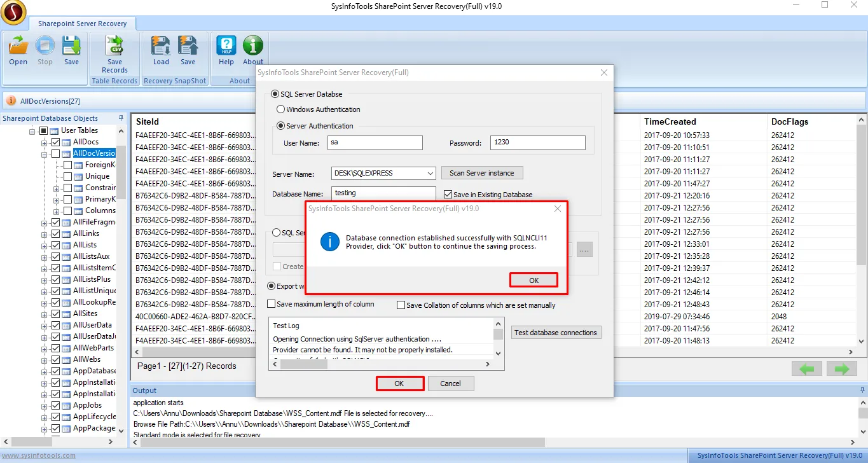Click the Open file icon in ribbon
Image resolution: width=868 pixels, height=463 pixels.
(18, 46)
